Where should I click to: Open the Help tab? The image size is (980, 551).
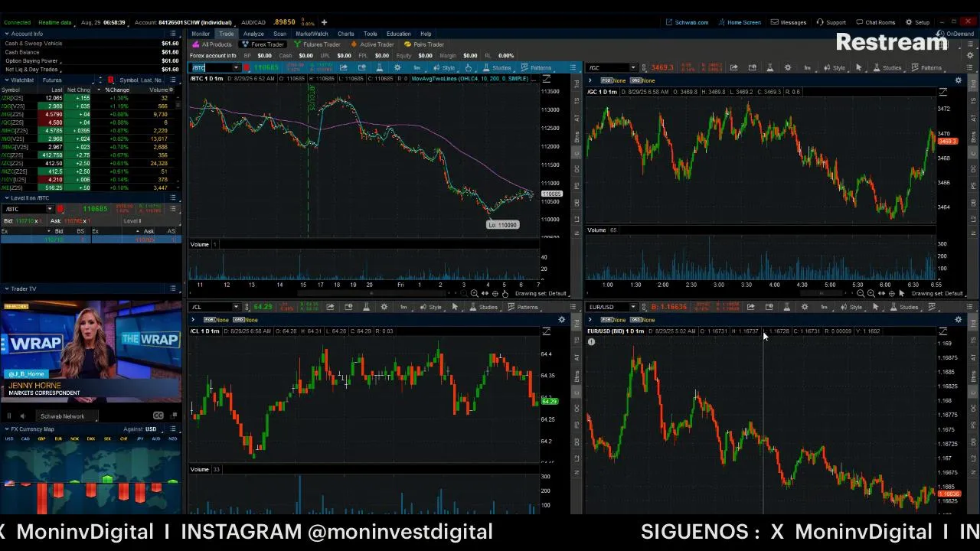[426, 34]
